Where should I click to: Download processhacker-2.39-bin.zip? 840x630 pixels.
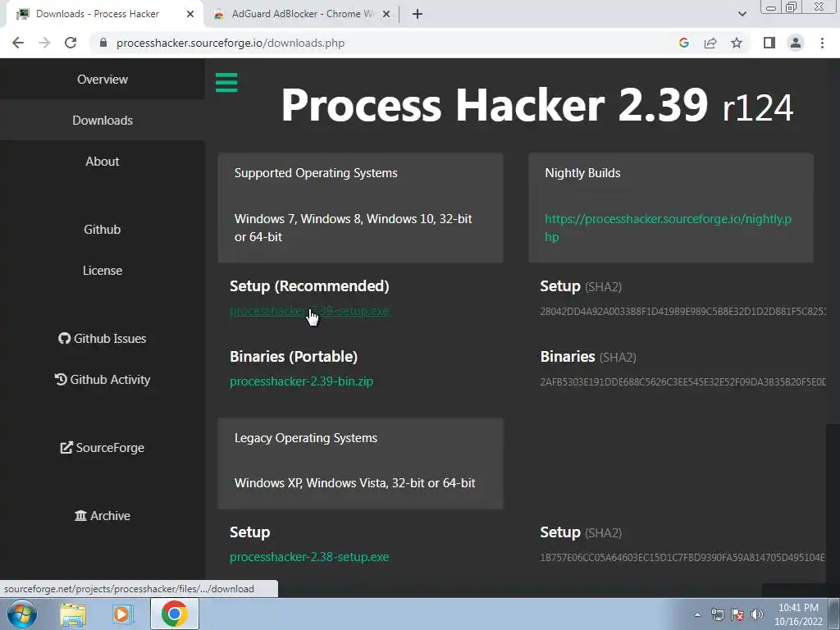[302, 381]
